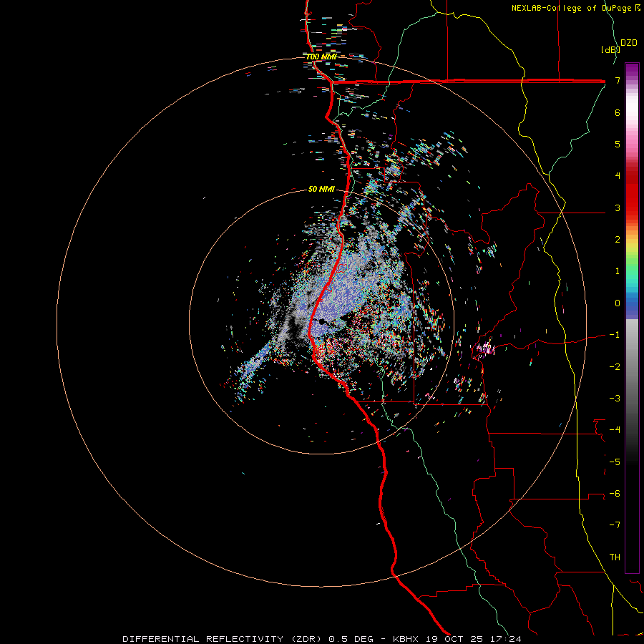The width and height of the screenshot is (644, 644).
Task: Click the 100 NMI range ring label
Action: [x=321, y=57]
